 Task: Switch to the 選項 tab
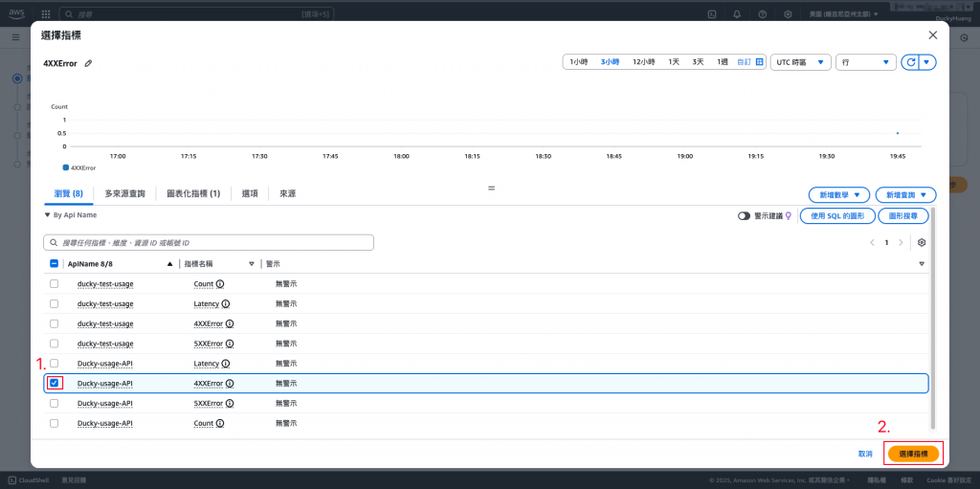coord(251,194)
